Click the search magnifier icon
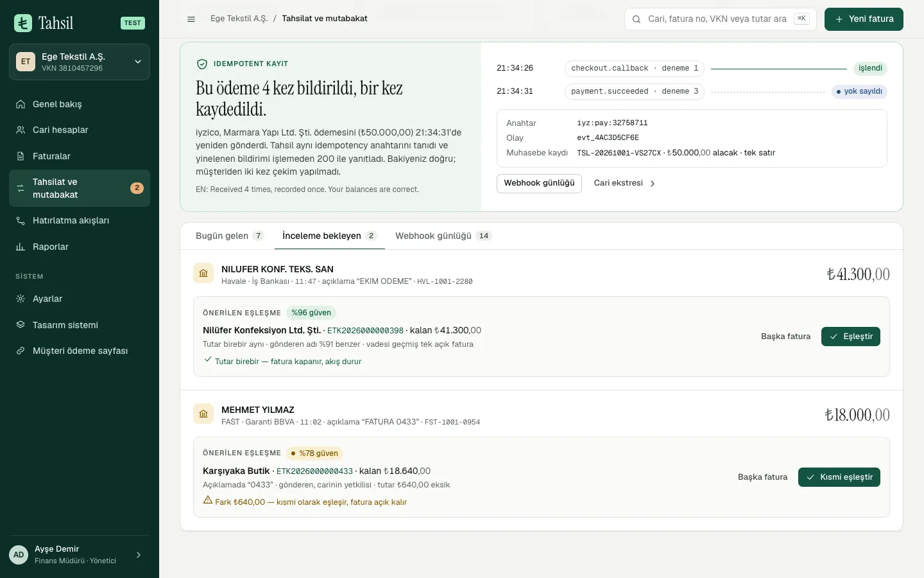 tap(637, 19)
